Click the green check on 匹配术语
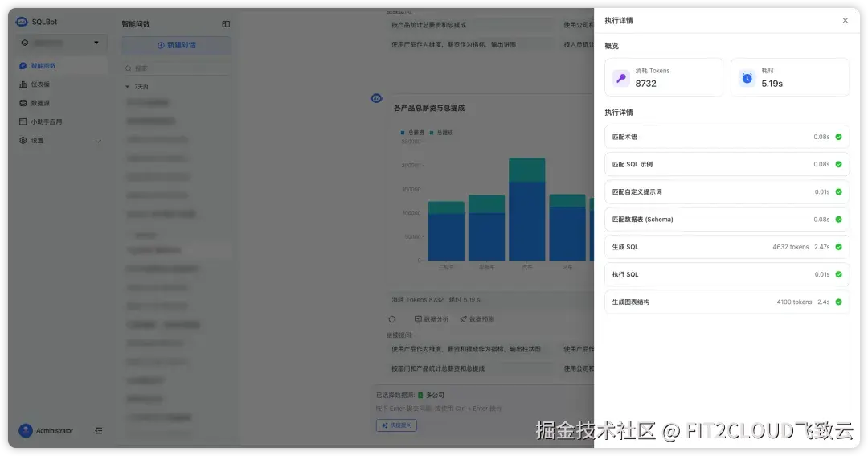This screenshot has width=868, height=456. (x=838, y=137)
